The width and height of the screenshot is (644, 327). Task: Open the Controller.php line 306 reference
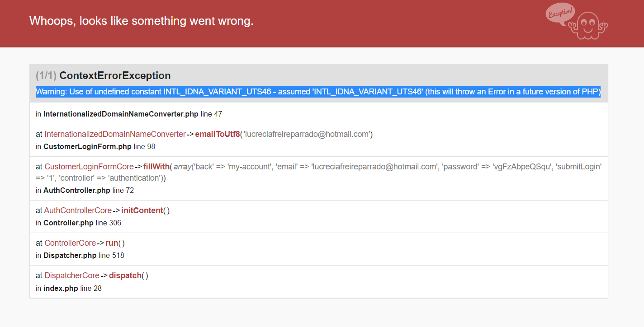[68, 223]
